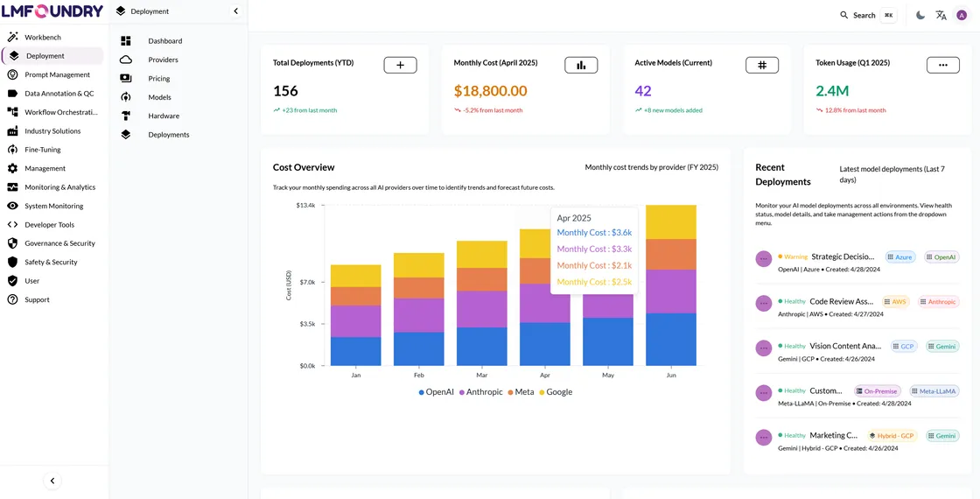The height and width of the screenshot is (499, 980).
Task: Open Providers submenu item
Action: coord(163,60)
